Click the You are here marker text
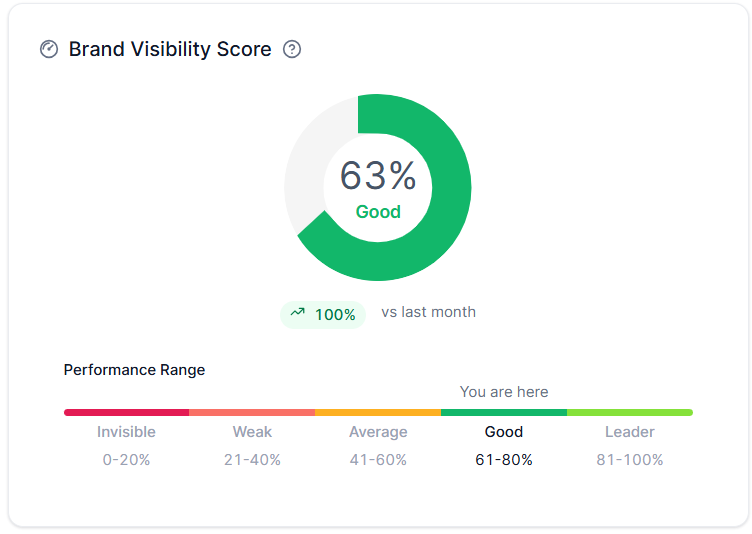752x534 pixels. [x=504, y=392]
